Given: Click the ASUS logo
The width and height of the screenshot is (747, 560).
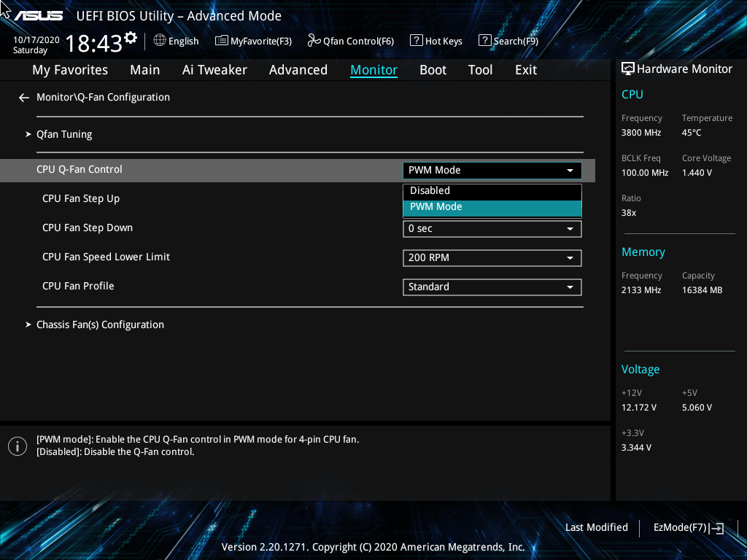Looking at the screenshot, I should [x=38, y=16].
